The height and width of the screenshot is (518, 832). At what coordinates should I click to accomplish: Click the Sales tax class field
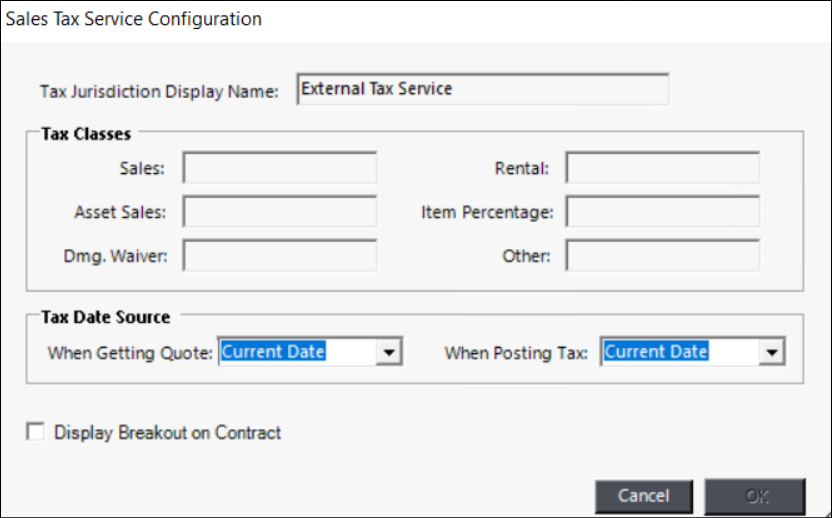(x=279, y=169)
